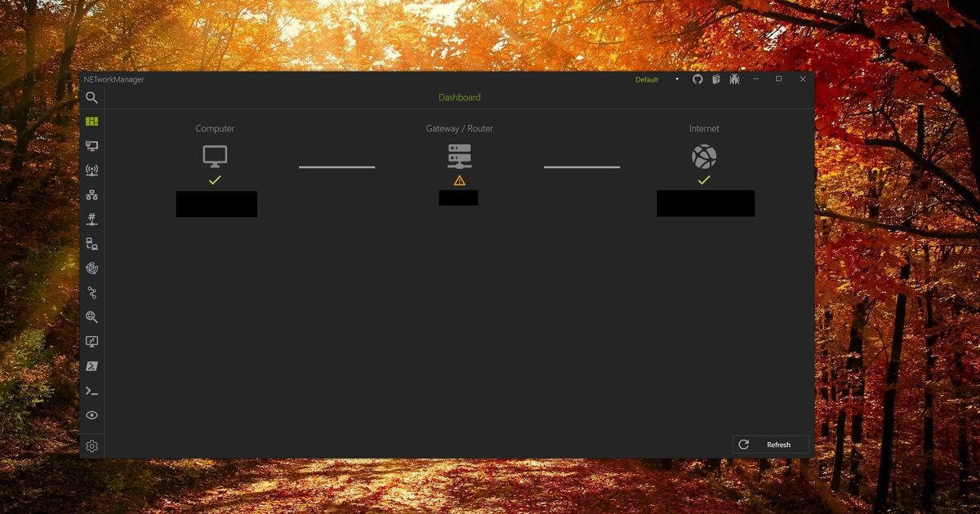Open the project GitHub page

(x=697, y=79)
